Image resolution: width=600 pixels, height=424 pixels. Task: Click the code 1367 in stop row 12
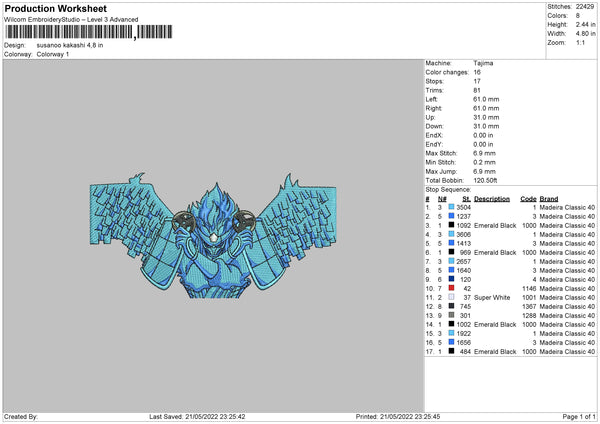pos(529,307)
